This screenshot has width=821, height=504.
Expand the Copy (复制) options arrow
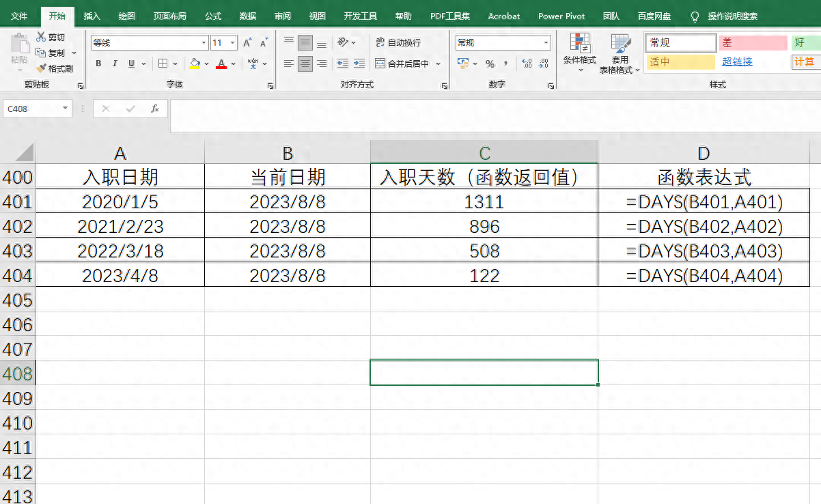(74, 53)
